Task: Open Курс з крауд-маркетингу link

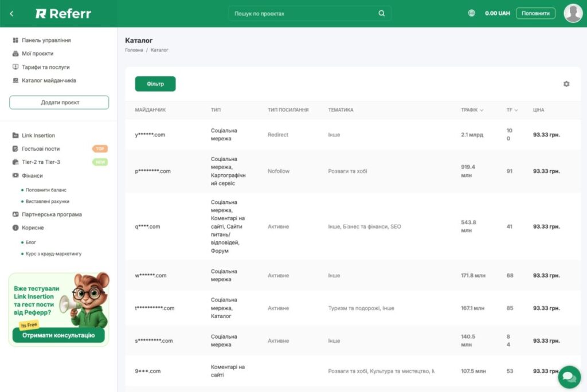Action: pyautogui.click(x=53, y=253)
